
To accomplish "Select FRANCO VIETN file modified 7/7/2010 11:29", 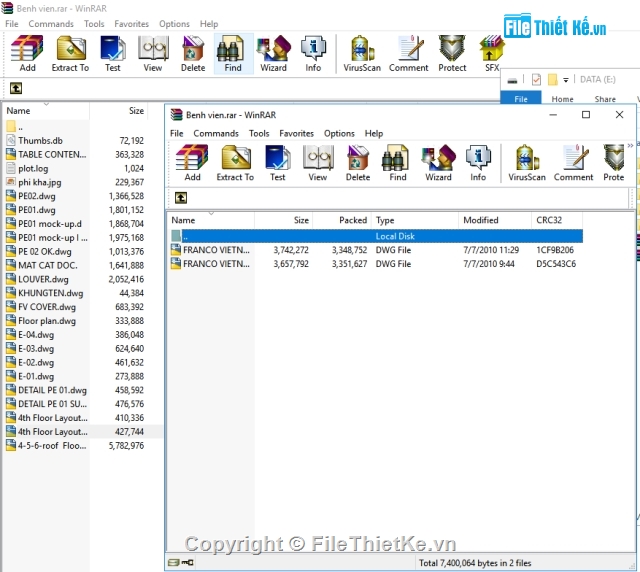I will click(376, 250).
